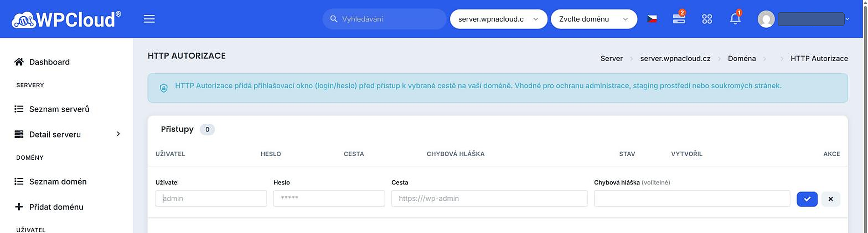This screenshot has height=233, width=868.
Task: Click the WPCloud logo
Action: pos(66,19)
